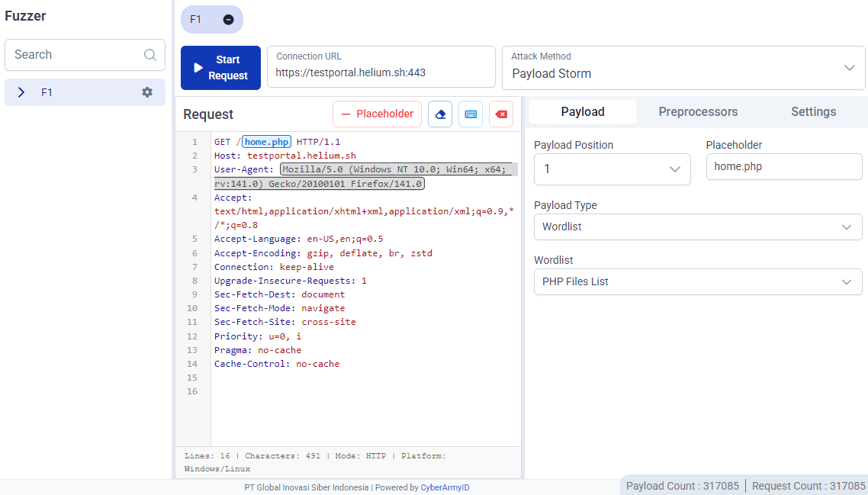Click the remove Placeholder button
The width and height of the screenshot is (868, 495).
click(x=377, y=114)
